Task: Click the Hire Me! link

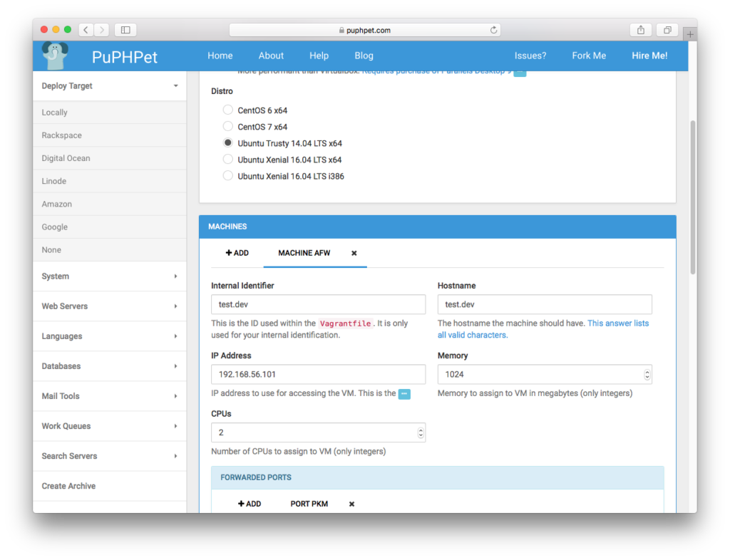Action: [649, 56]
